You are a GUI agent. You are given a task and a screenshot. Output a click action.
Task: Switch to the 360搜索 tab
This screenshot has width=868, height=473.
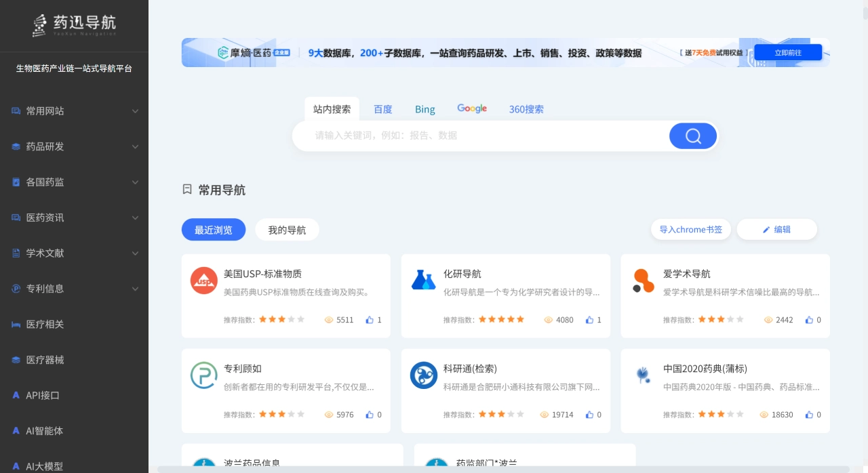[526, 109]
